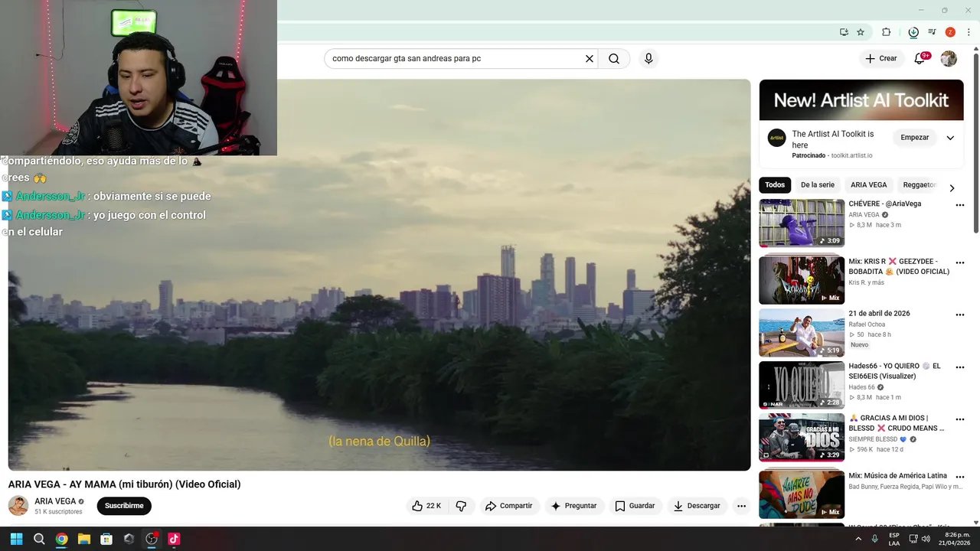Open the BOBADITA mix thumbnail
The width and height of the screenshot is (980, 551).
(x=802, y=280)
